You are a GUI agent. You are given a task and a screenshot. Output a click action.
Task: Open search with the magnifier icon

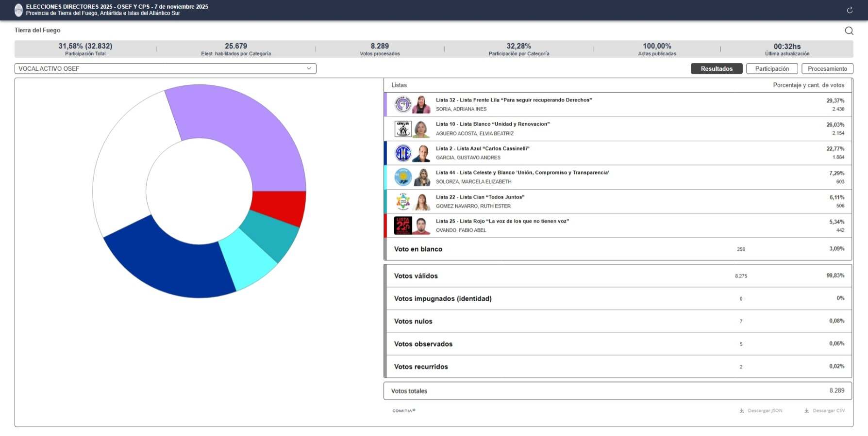tap(849, 31)
